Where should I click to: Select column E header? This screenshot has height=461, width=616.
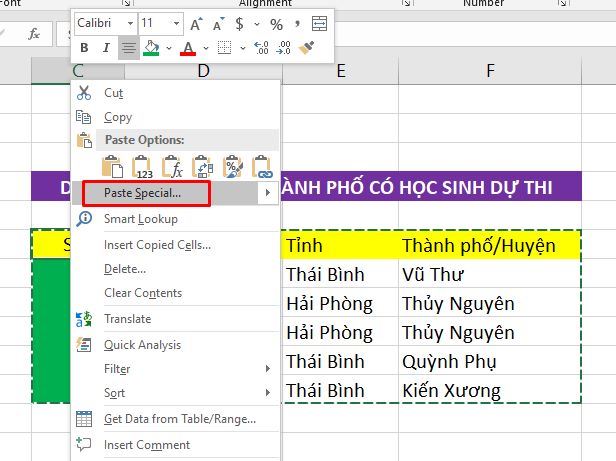[x=340, y=71]
